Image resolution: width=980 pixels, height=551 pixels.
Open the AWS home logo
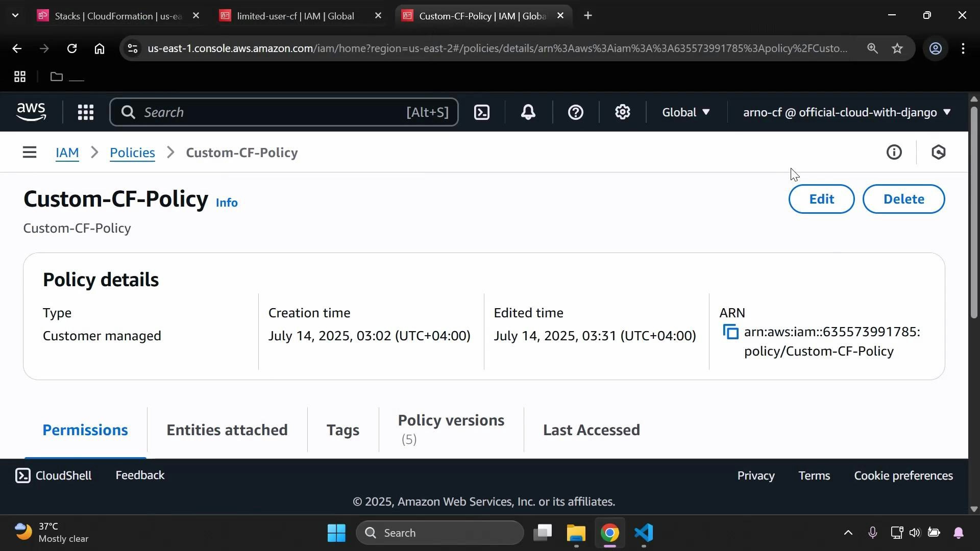point(32,112)
